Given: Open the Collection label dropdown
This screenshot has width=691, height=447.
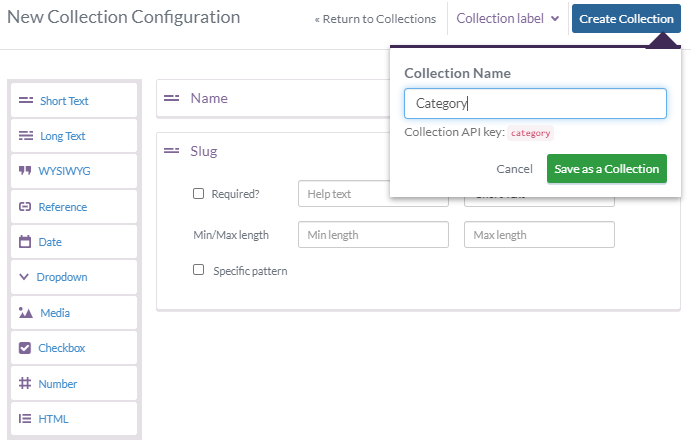Looking at the screenshot, I should pyautogui.click(x=507, y=19).
